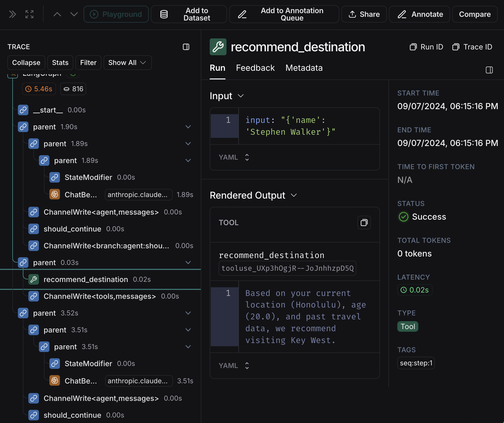Collapse the parent 1.90s node chevron
This screenshot has width=504, height=423.
click(188, 127)
